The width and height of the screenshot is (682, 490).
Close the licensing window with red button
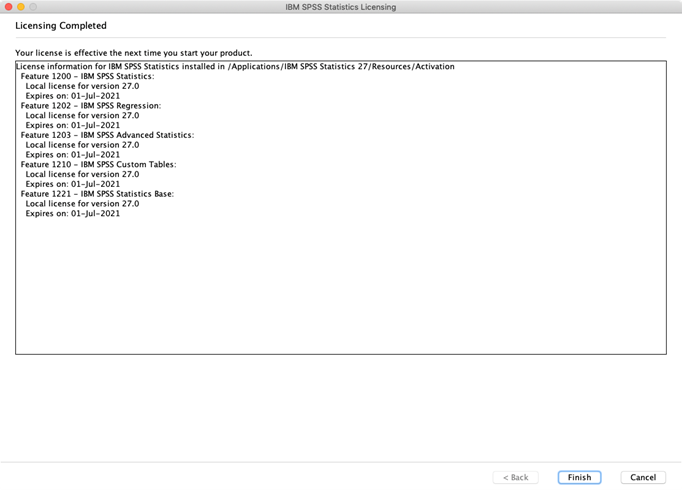pos(9,7)
